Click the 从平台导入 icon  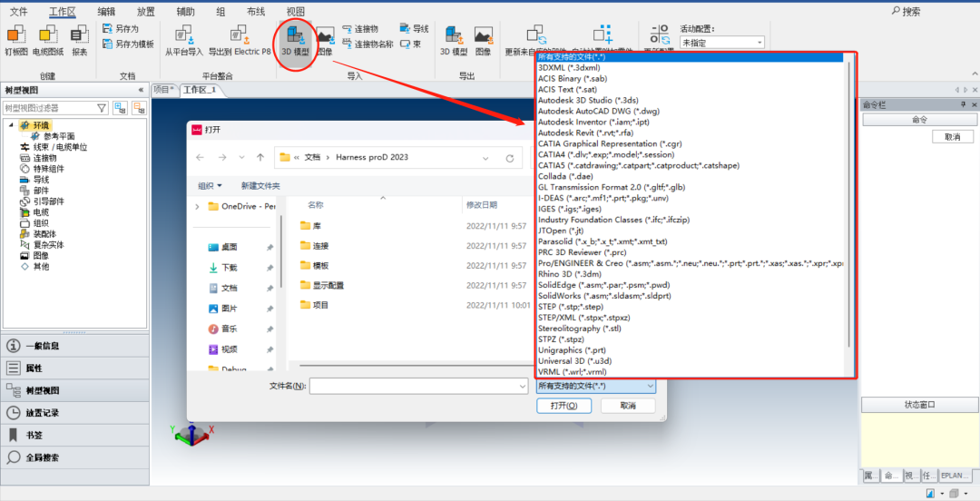coord(183,35)
